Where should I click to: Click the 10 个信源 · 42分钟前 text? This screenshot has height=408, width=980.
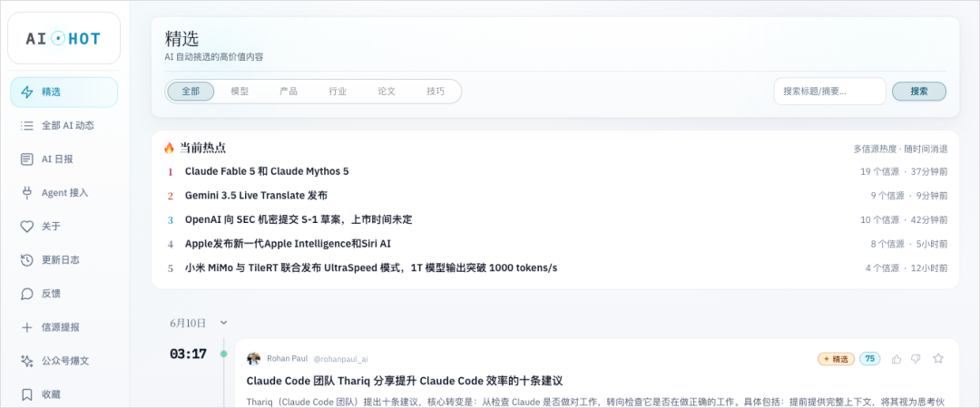click(x=904, y=220)
